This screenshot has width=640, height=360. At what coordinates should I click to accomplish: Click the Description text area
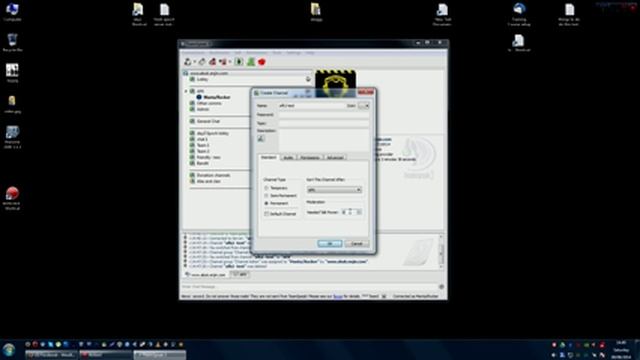324,140
